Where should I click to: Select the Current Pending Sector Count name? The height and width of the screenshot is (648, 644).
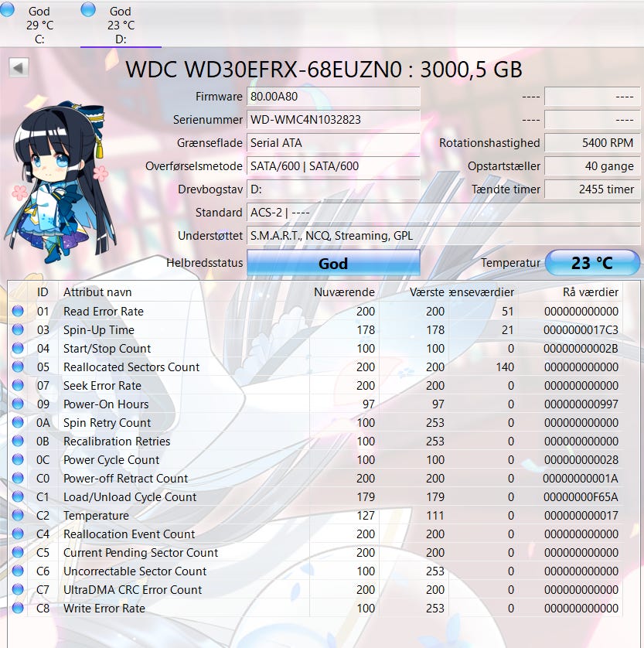tap(141, 553)
